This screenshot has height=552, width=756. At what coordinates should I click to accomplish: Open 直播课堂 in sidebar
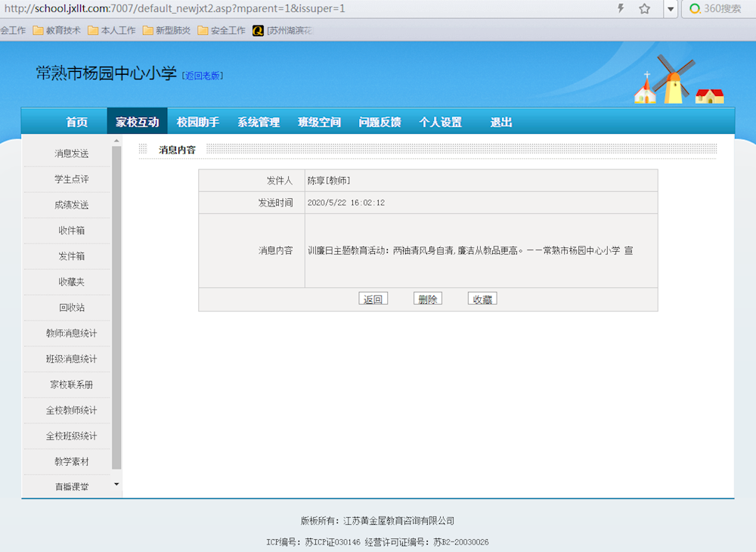tap(71, 486)
